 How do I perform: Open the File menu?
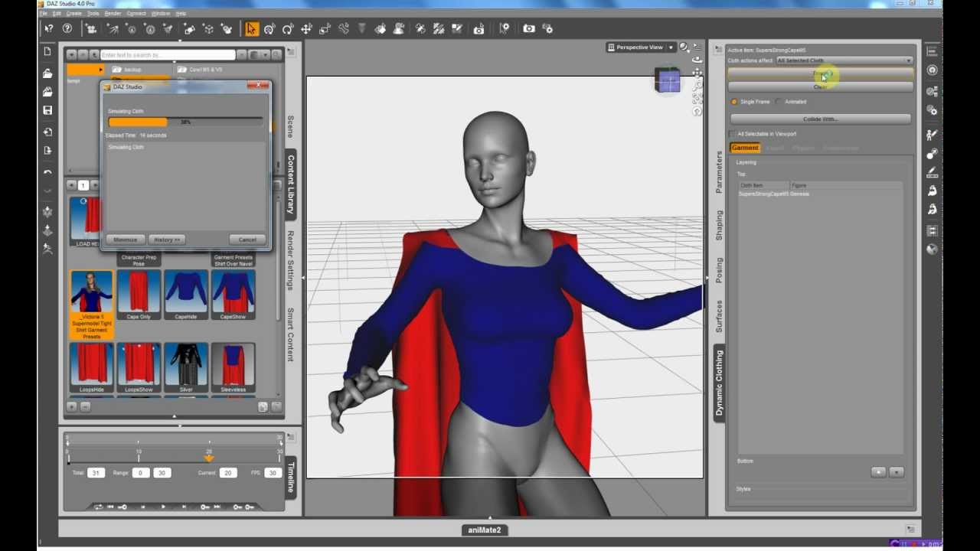pos(44,14)
